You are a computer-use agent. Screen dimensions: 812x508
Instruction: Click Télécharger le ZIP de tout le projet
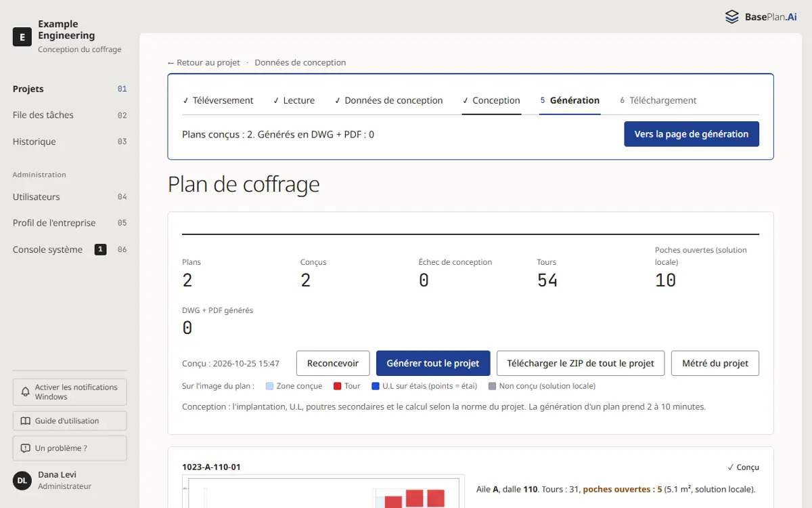coord(581,363)
